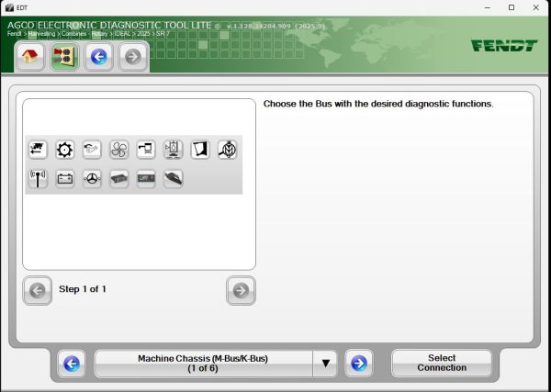Go to the home screen via house icon
The height and width of the screenshot is (392, 551).
pos(30,57)
